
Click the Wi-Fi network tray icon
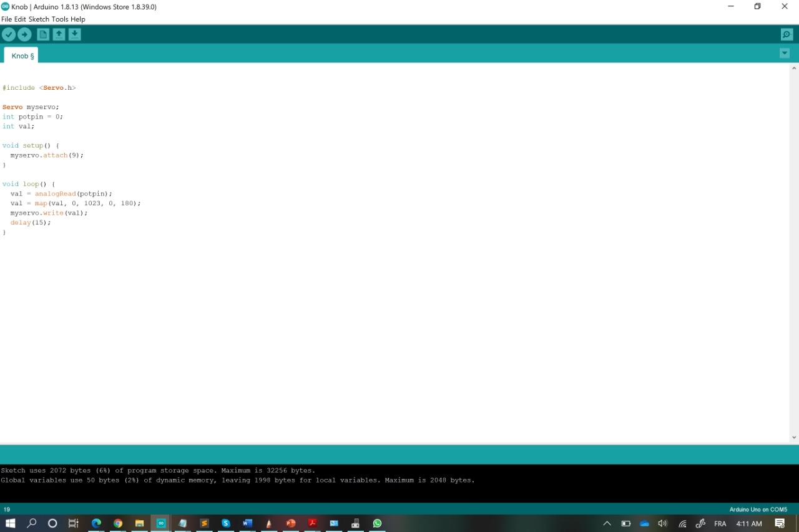(x=682, y=523)
